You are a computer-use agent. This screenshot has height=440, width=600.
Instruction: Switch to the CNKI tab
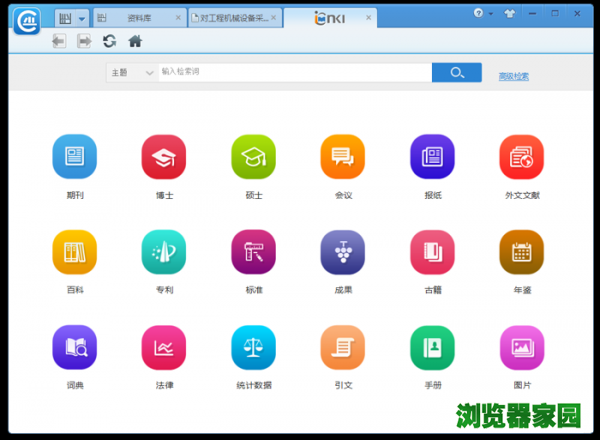tap(330, 18)
